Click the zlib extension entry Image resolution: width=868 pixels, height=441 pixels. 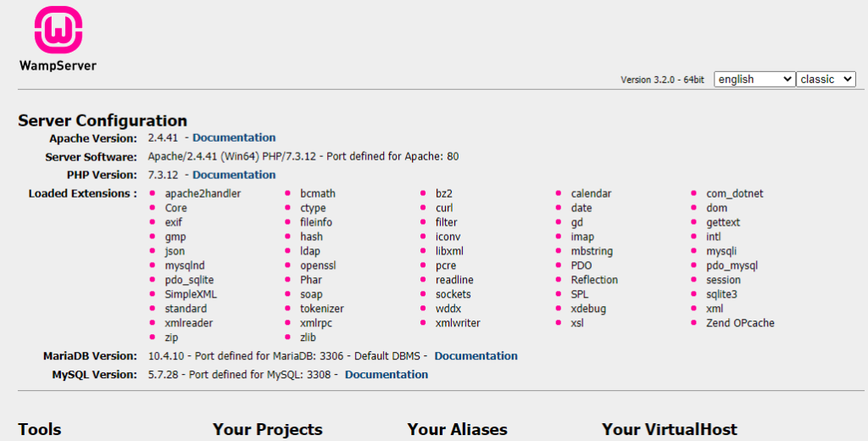(x=309, y=338)
